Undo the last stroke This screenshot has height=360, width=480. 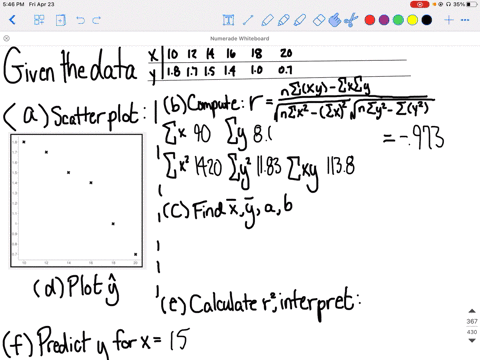[x=80, y=20]
